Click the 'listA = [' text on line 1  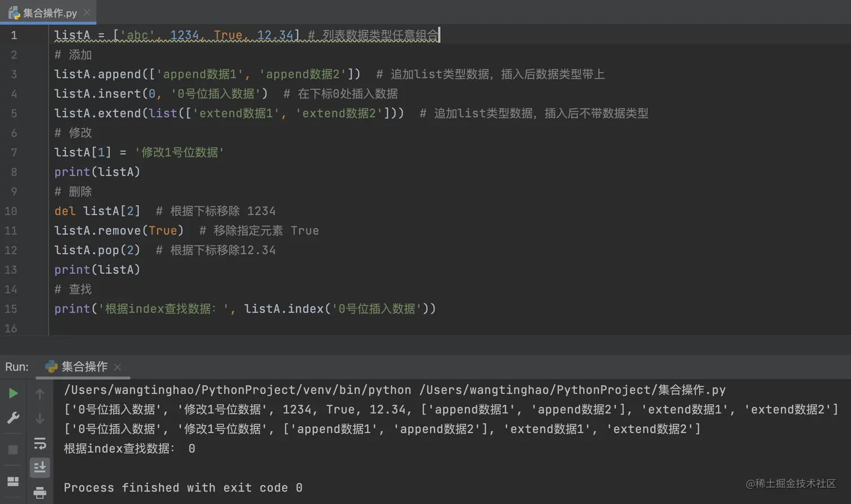coord(86,35)
